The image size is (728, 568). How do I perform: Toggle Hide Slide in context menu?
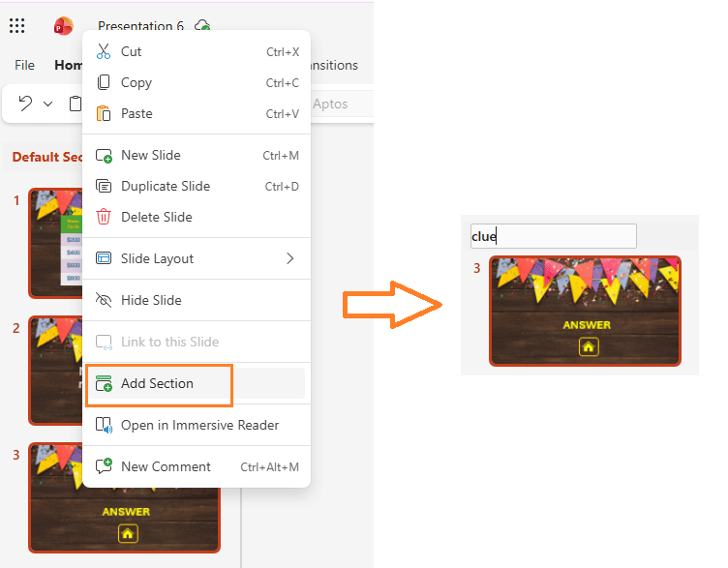[x=150, y=300]
